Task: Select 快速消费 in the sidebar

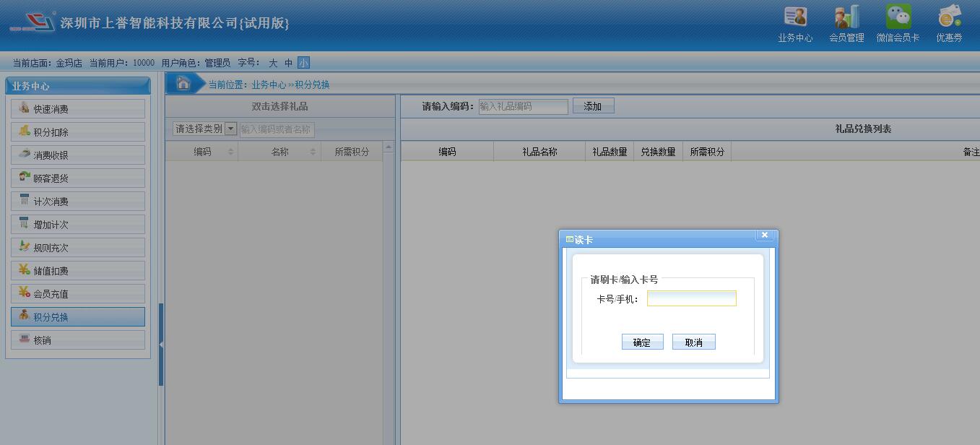Action: pos(78,109)
